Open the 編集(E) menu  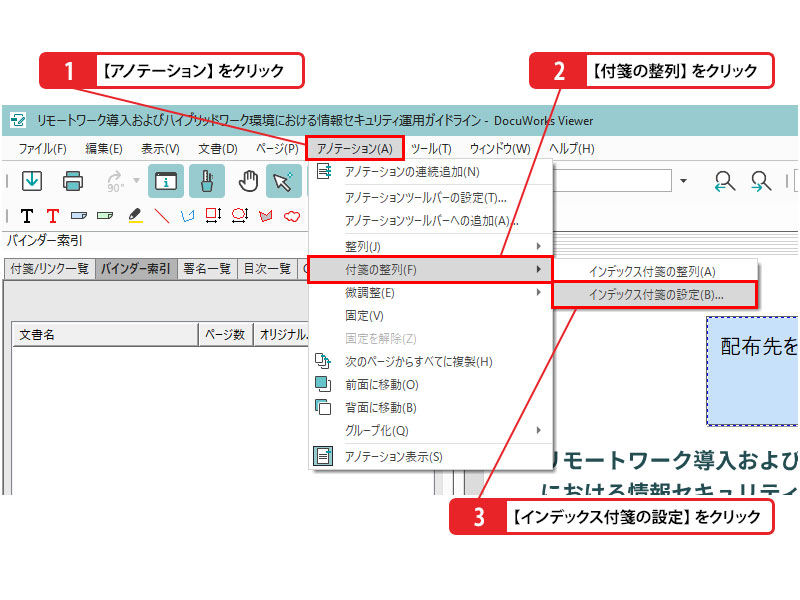104,148
